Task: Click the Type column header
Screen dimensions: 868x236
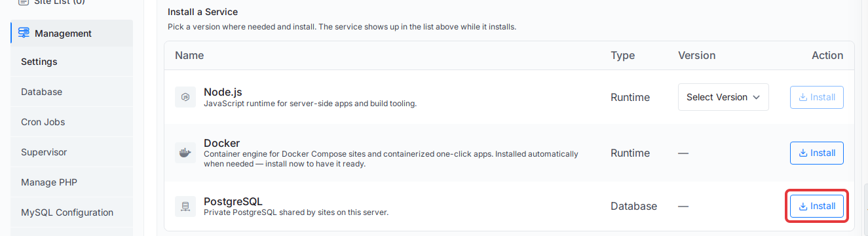Action: [622, 55]
